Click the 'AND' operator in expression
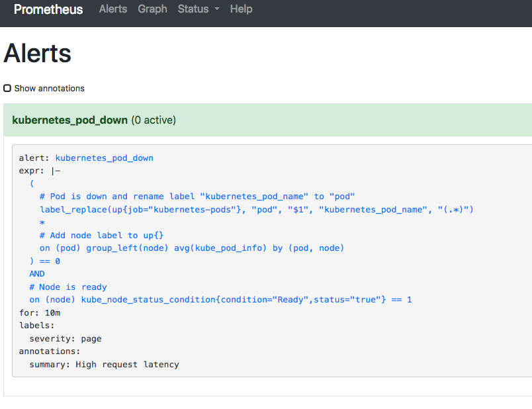The width and height of the screenshot is (532, 409). pyautogui.click(x=37, y=274)
